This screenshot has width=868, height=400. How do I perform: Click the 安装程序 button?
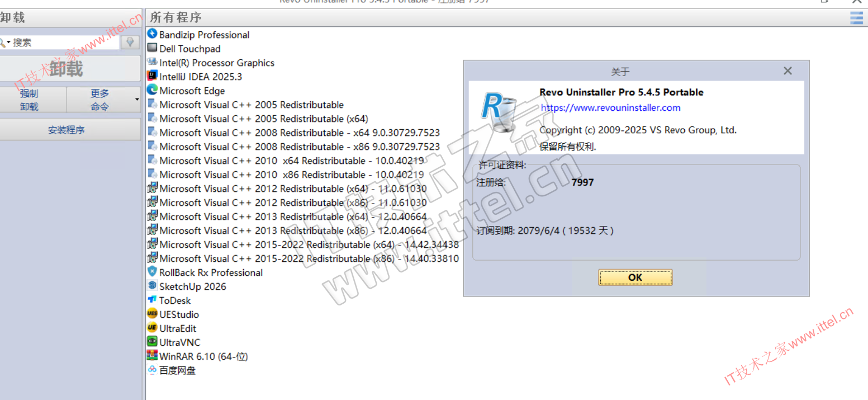pos(66,130)
